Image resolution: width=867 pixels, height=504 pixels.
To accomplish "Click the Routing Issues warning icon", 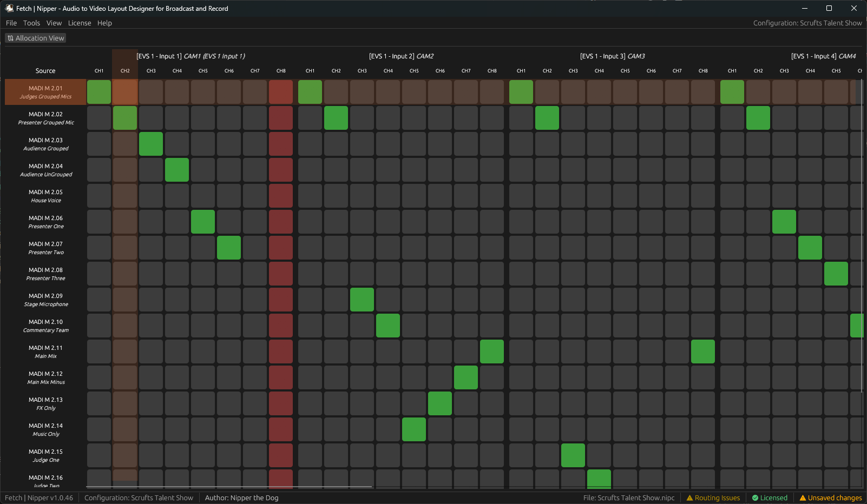I will pos(689,498).
